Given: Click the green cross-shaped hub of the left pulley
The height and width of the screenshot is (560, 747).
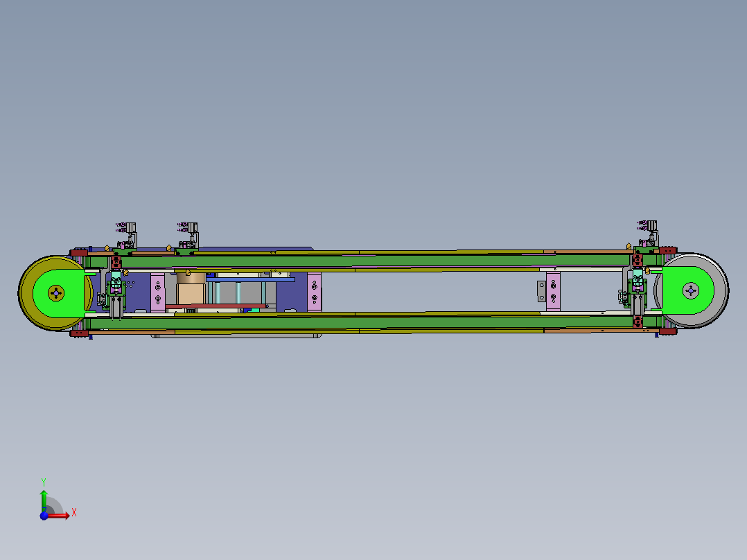Looking at the screenshot, I should (54, 294).
